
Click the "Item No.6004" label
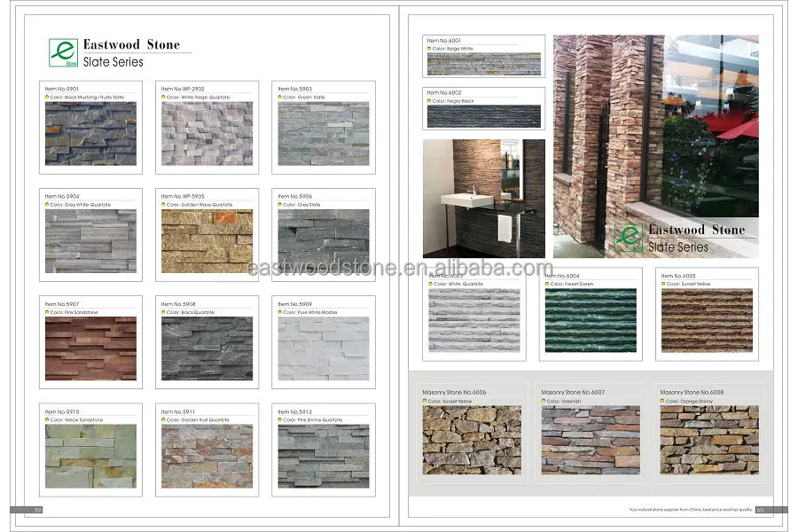[x=562, y=276]
